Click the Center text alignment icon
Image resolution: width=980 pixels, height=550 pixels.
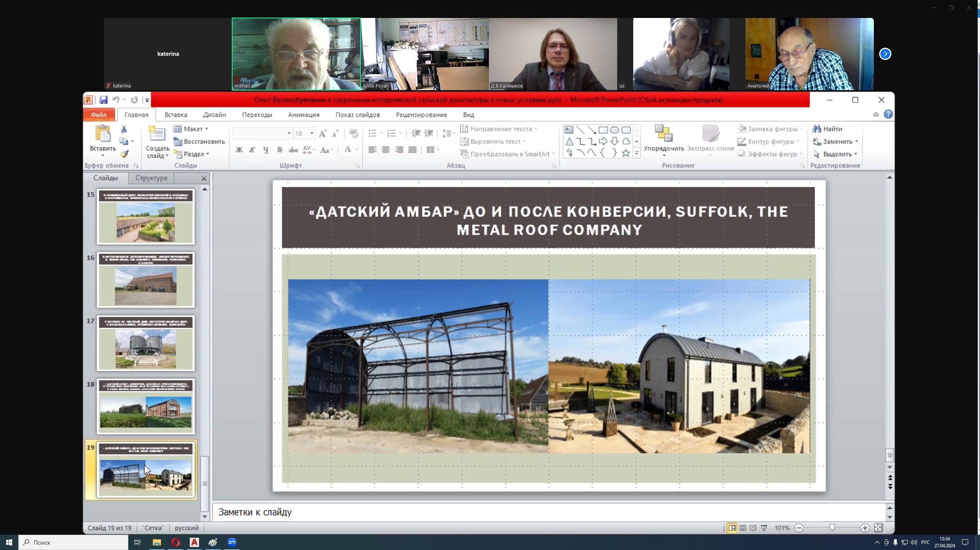pyautogui.click(x=386, y=150)
